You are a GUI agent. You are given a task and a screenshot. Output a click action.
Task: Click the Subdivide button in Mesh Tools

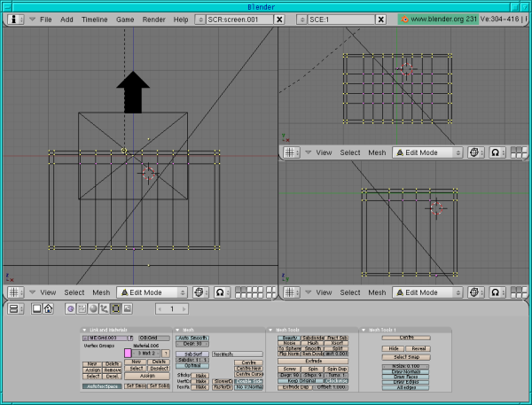tap(313, 338)
